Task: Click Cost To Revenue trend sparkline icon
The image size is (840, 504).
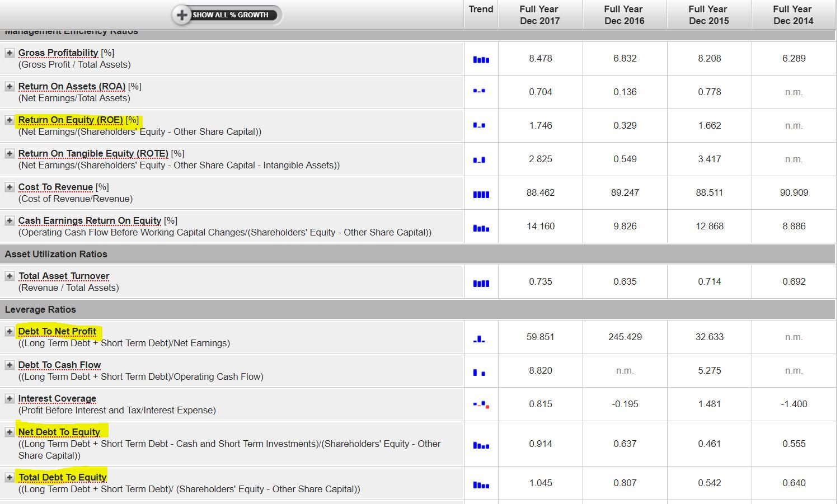Action: click(481, 194)
